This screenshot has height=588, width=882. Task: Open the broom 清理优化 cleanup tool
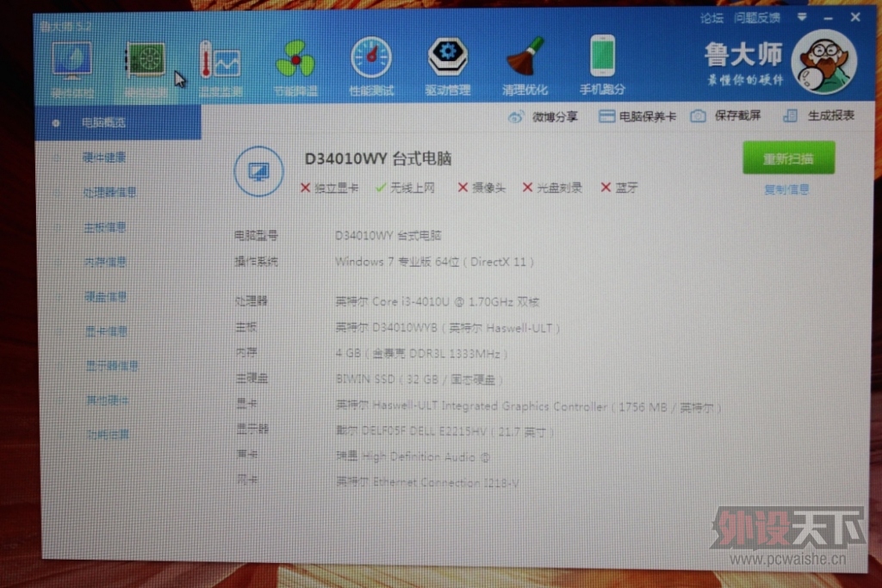[x=525, y=65]
